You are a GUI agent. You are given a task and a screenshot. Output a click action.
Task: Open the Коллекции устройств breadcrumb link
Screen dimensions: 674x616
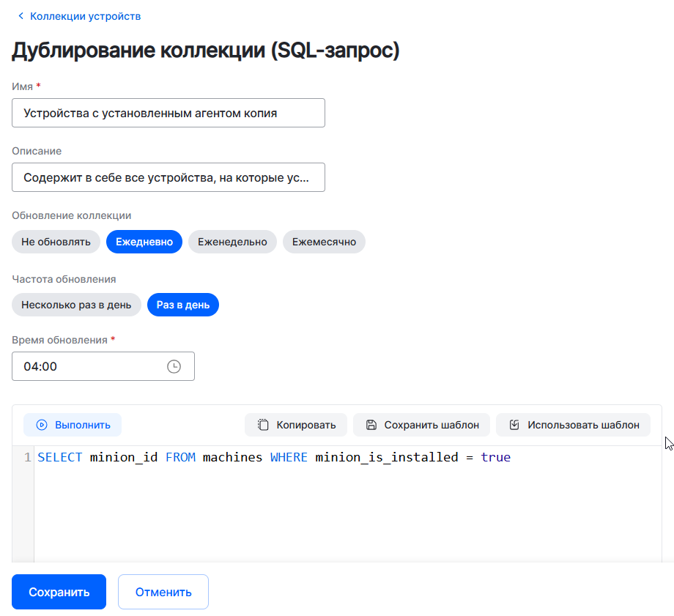[85, 16]
